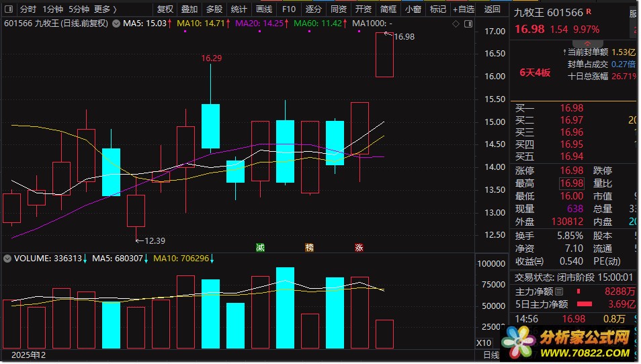Viewport: 641px width, 364px height.
Task: Click the 日线 period label at bottom
Action: pos(492,355)
